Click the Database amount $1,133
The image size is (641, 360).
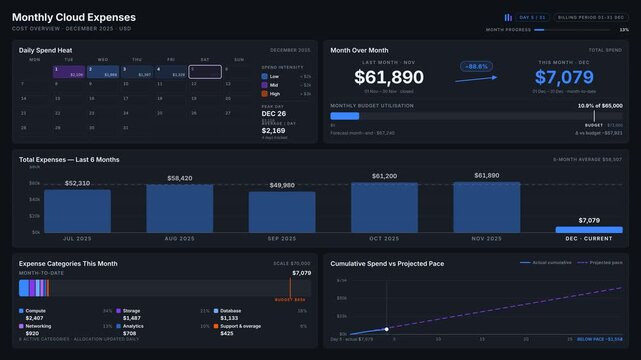coord(229,318)
